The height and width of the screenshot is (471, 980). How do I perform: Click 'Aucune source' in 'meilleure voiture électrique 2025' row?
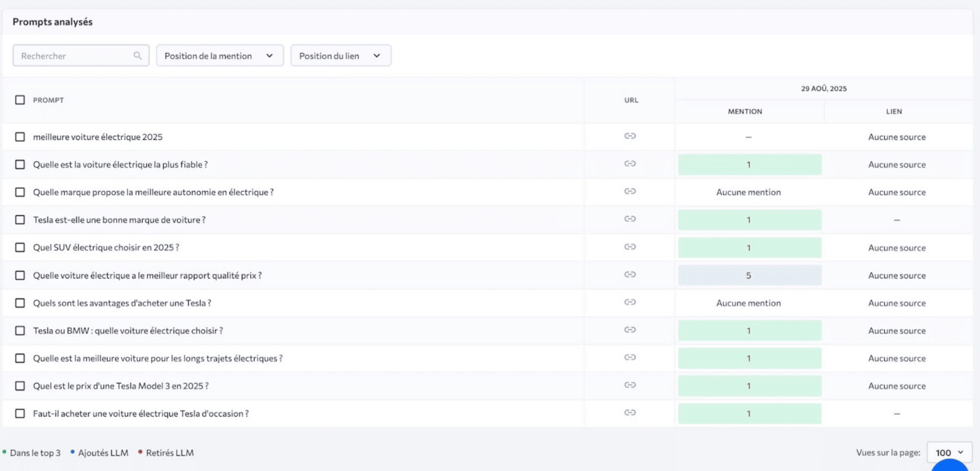[897, 137]
